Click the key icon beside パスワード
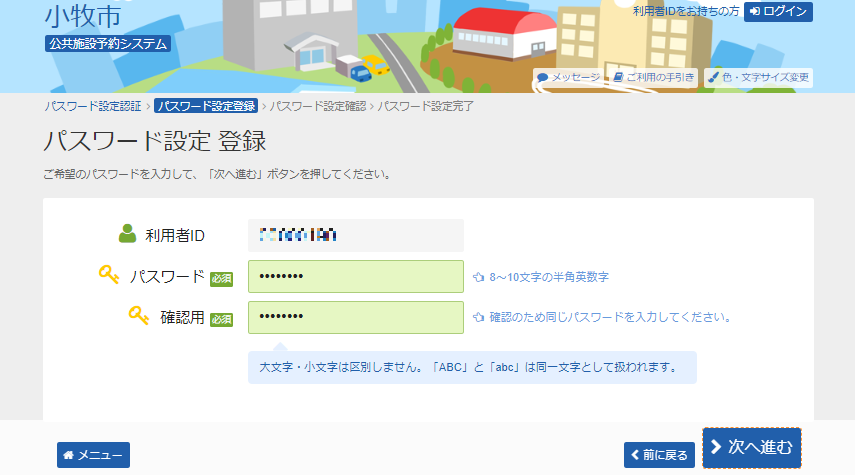The image size is (855, 475). pyautogui.click(x=109, y=275)
